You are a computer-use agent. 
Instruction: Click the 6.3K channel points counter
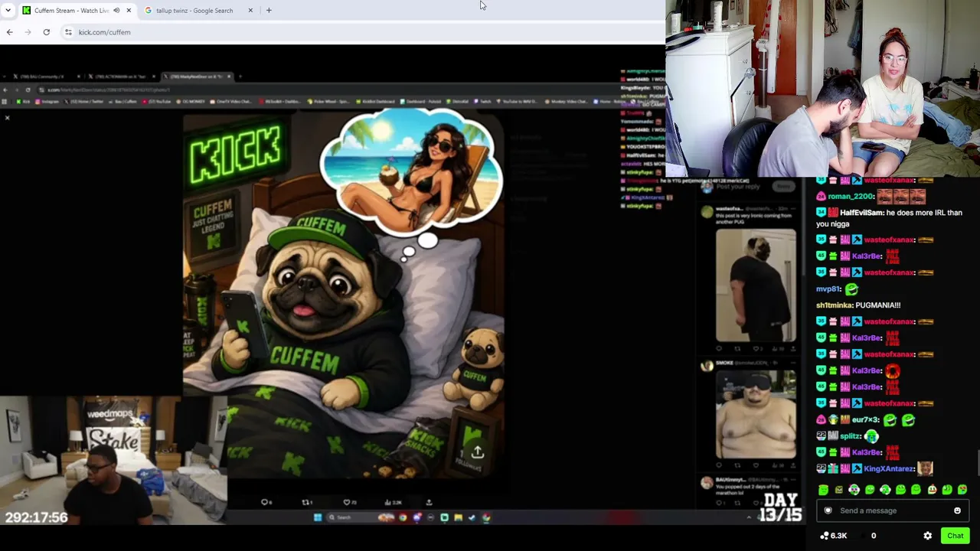click(833, 536)
